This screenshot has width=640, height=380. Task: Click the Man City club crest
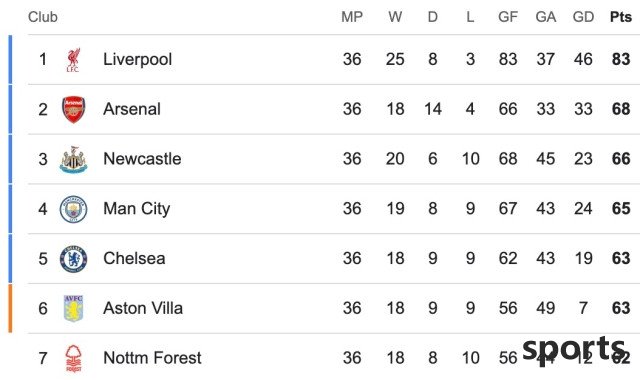point(73,209)
